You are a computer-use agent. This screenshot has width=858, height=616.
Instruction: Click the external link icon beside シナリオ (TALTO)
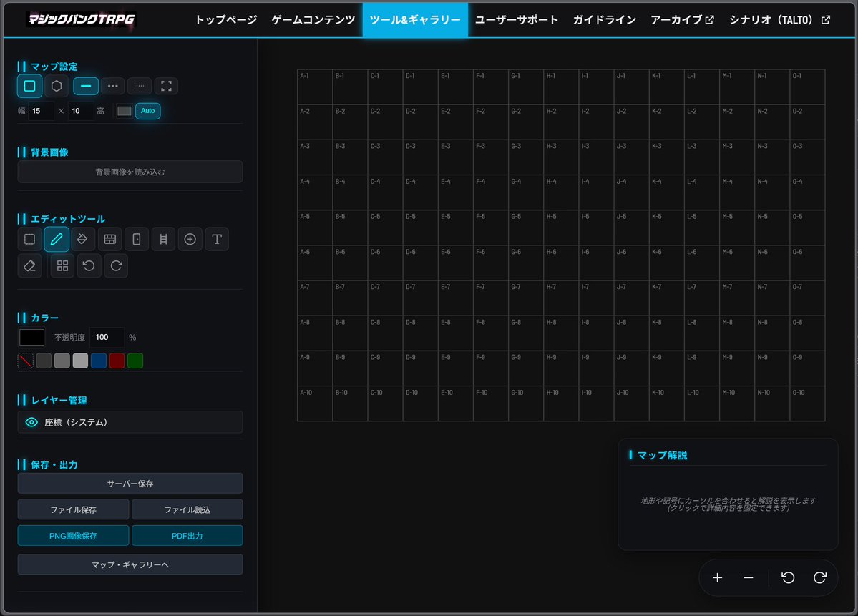[826, 20]
